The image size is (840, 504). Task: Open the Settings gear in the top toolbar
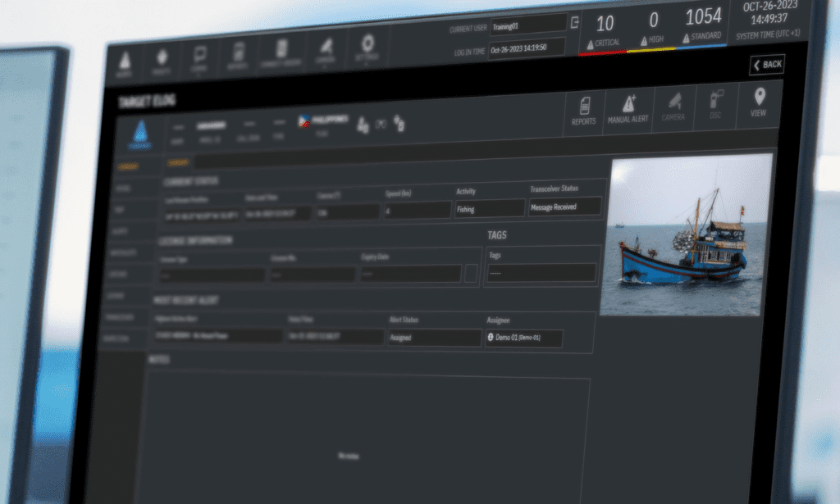[367, 45]
